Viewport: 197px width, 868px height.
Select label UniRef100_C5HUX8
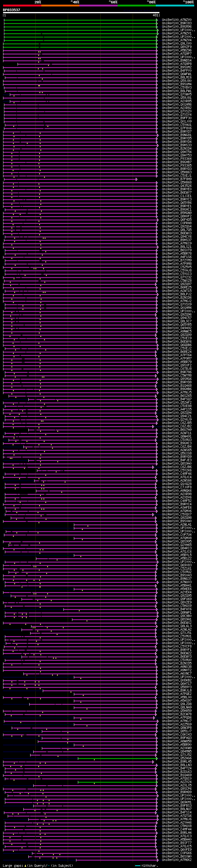tap(176, 826)
